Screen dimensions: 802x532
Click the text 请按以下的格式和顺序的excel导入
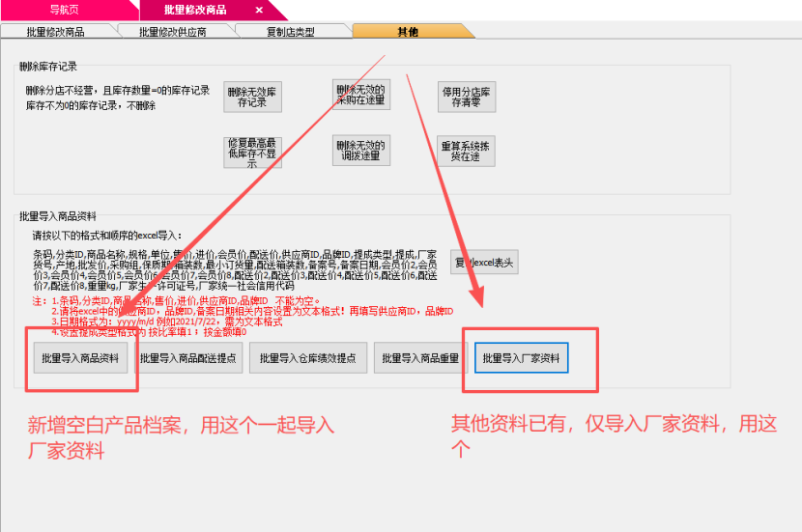[107, 236]
